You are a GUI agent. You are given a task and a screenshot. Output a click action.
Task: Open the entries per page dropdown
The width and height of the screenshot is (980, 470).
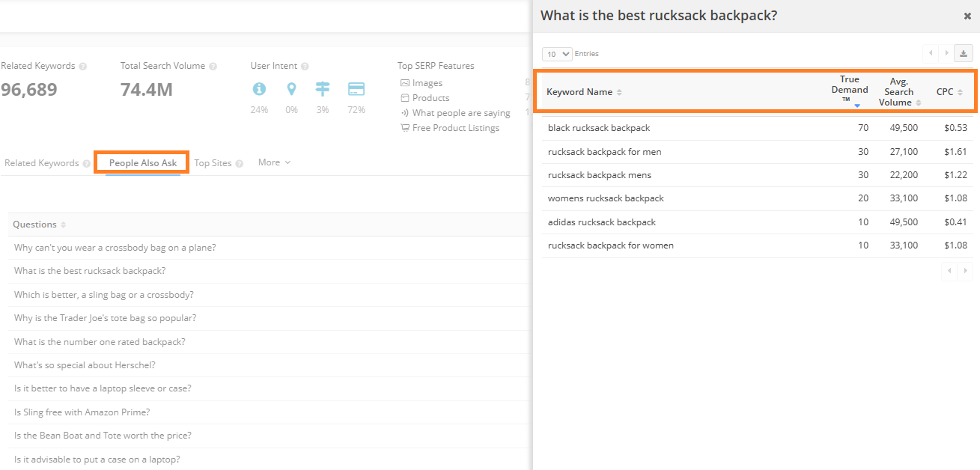point(557,54)
